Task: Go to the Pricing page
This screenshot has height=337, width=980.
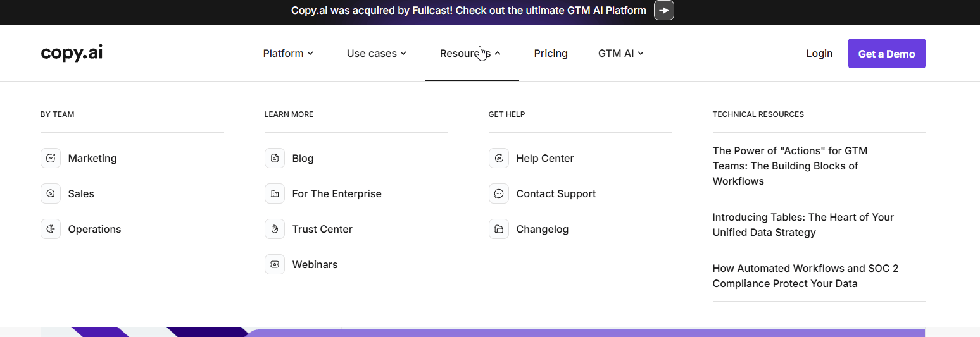Action: pos(551,54)
